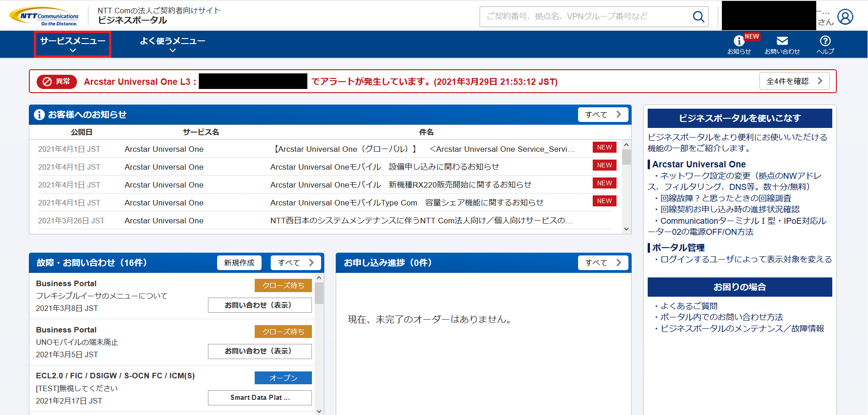
Task: Open 回線契約お申し込み時の進捗状況確認 link
Action: (730, 209)
